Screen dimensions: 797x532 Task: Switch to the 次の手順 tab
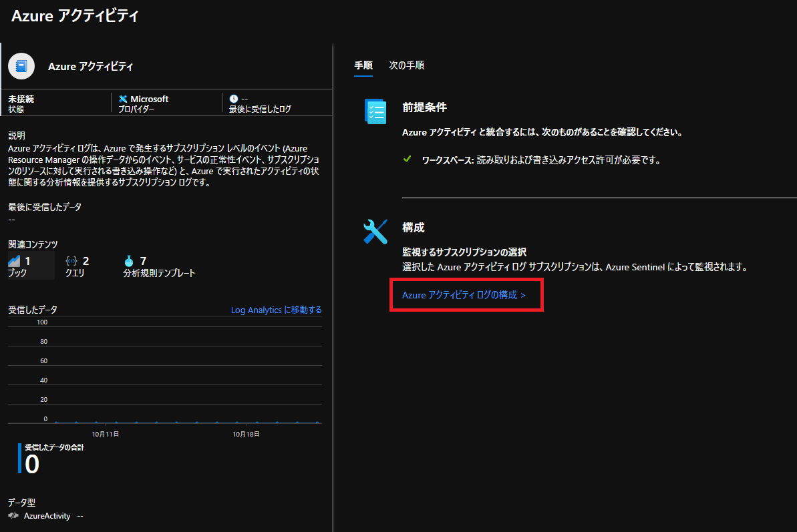[407, 65]
